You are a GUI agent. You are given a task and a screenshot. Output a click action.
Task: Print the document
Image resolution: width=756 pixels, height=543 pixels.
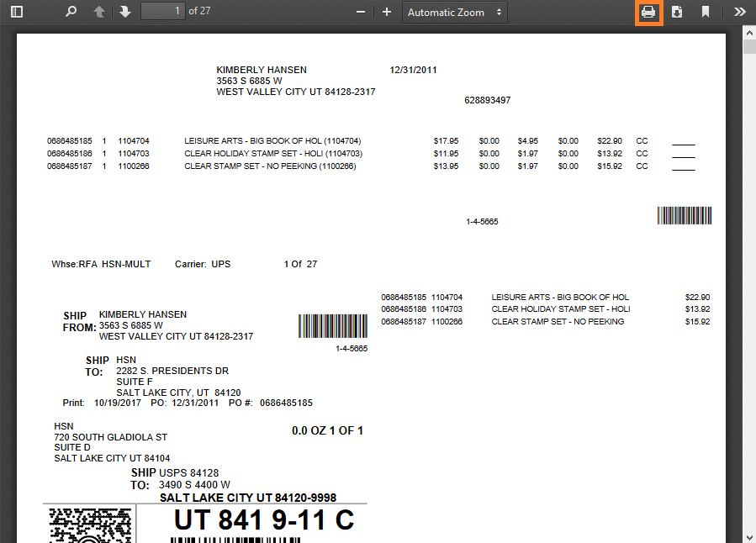pos(648,12)
